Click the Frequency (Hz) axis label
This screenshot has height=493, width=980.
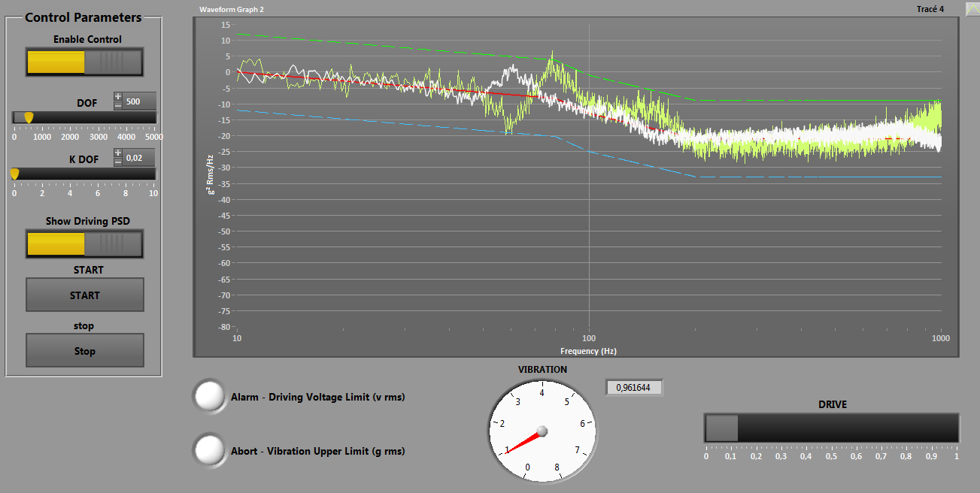588,351
